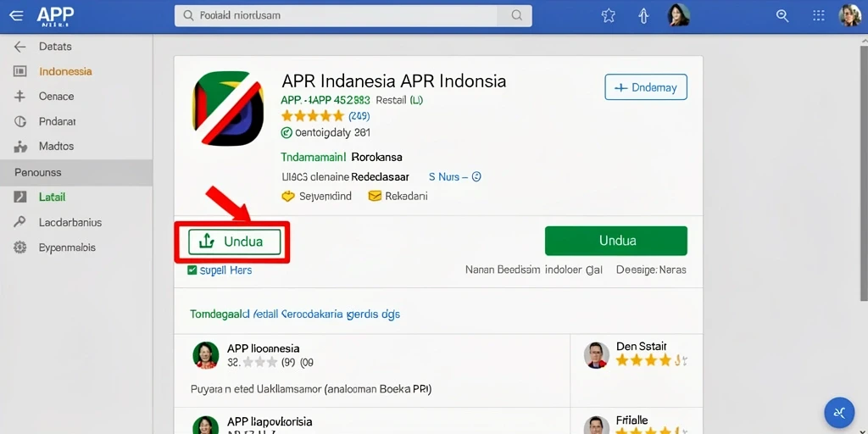Open Madtos sidebar item
This screenshot has width=868, height=434.
click(x=56, y=147)
